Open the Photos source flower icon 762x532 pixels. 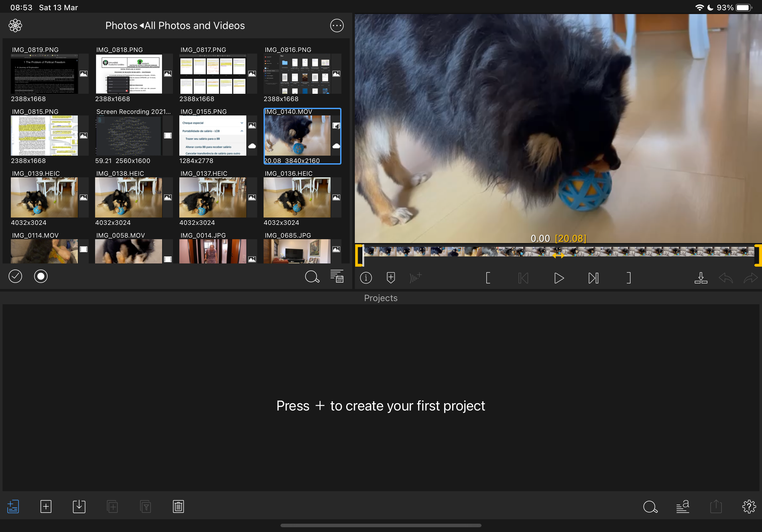point(15,26)
